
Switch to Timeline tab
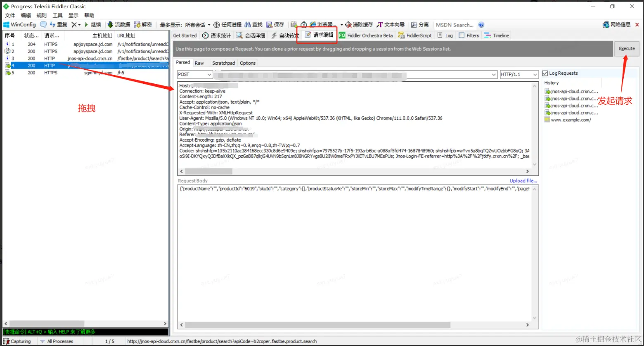pos(497,36)
